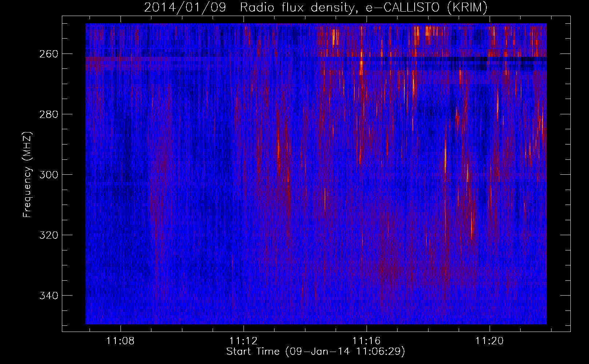Click the '340' frequency tick label

pyautogui.click(x=48, y=296)
